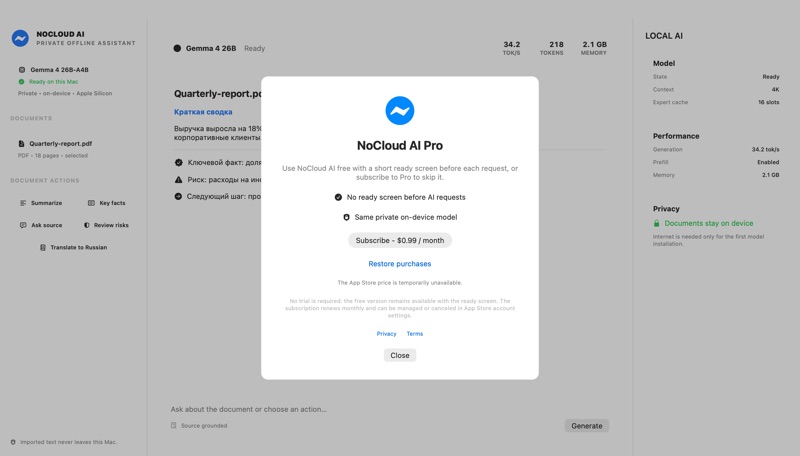
Task: Click the Context 4K value
Action: 776,90
